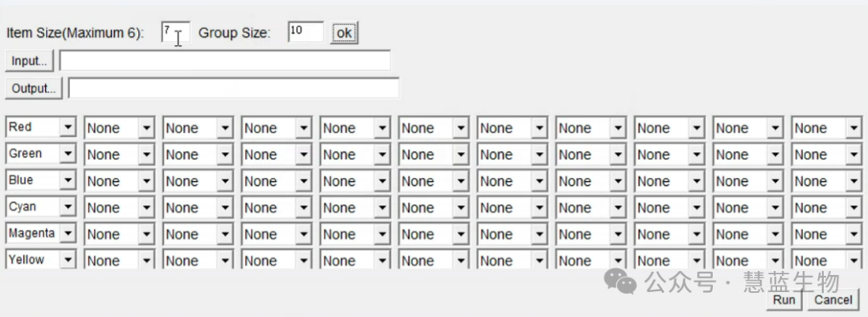
Task: Cancel the dialog
Action: coord(833,300)
